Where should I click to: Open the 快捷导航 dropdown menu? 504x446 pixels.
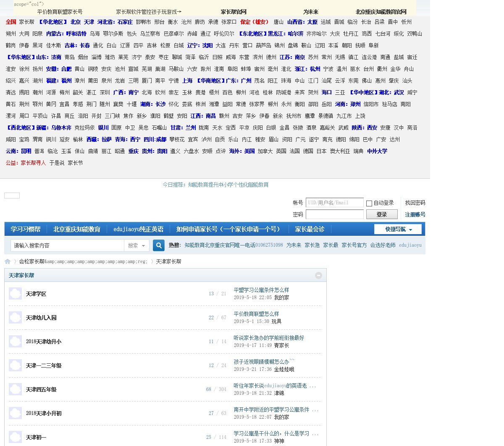(397, 229)
